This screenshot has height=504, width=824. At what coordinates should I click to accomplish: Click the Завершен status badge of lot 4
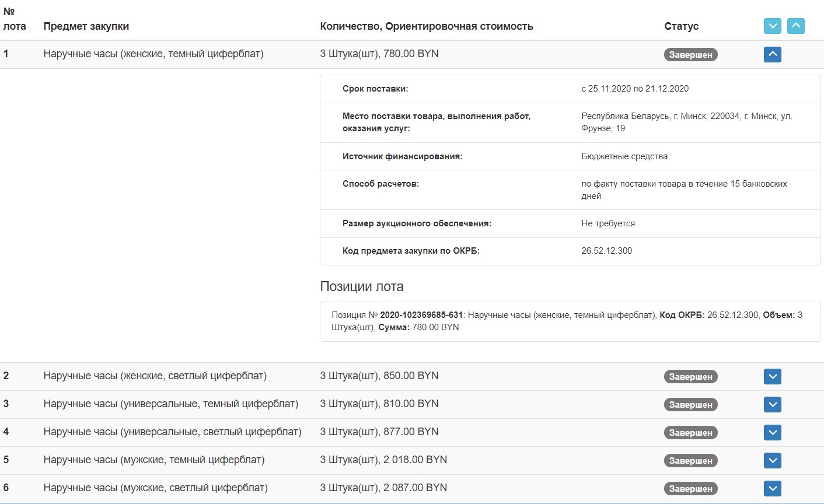tap(690, 432)
